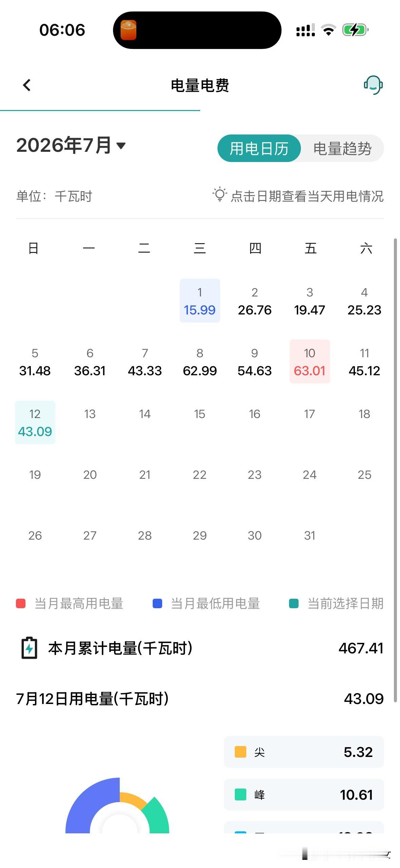This screenshot has width=400, height=868.
Task: Tap date 29 in calendar
Action: [x=200, y=536]
